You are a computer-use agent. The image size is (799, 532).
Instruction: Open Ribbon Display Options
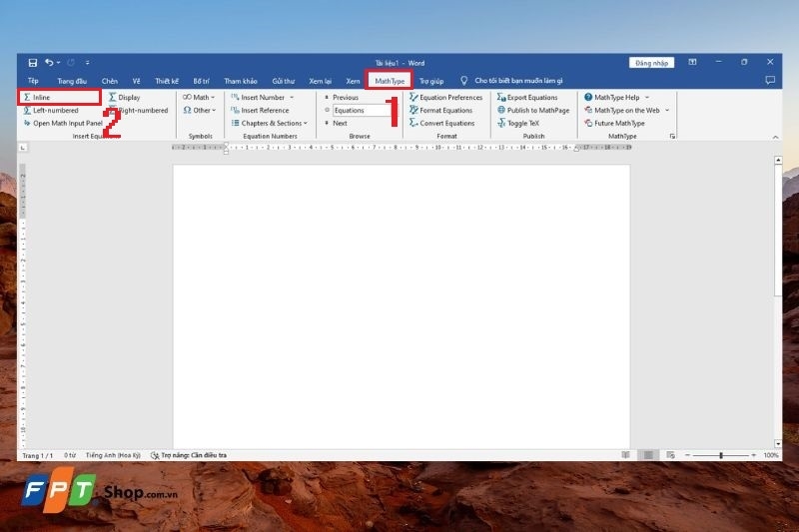click(x=692, y=62)
